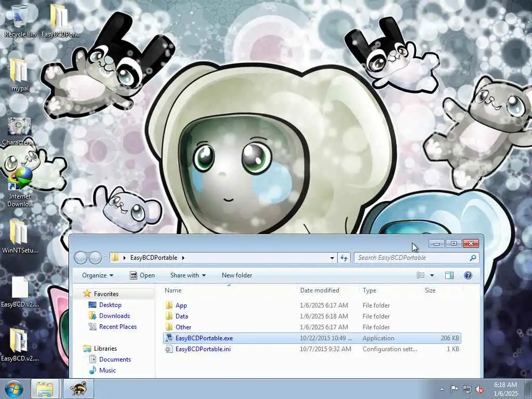This screenshot has height=399, width=532.
Task: Click the Explorer Forward button
Action: pyautogui.click(x=95, y=258)
